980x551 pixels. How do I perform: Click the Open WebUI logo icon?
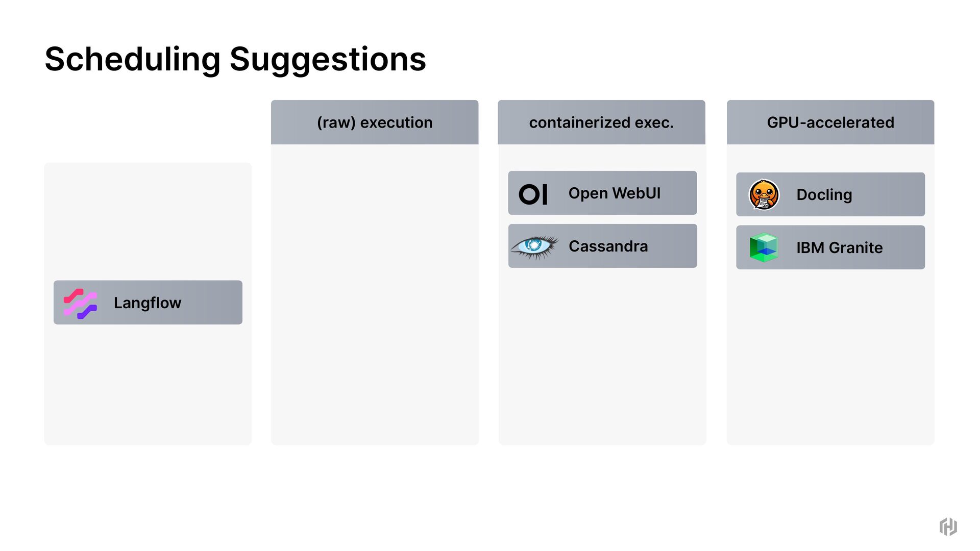[533, 194]
